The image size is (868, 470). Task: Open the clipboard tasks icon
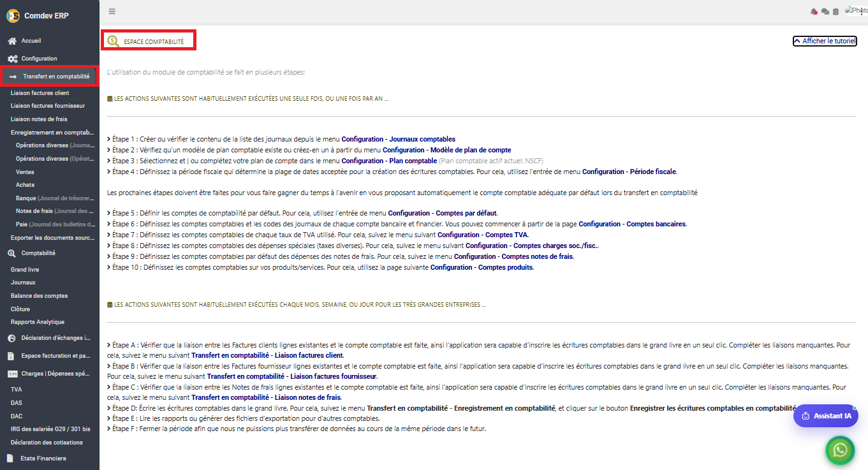(835, 11)
